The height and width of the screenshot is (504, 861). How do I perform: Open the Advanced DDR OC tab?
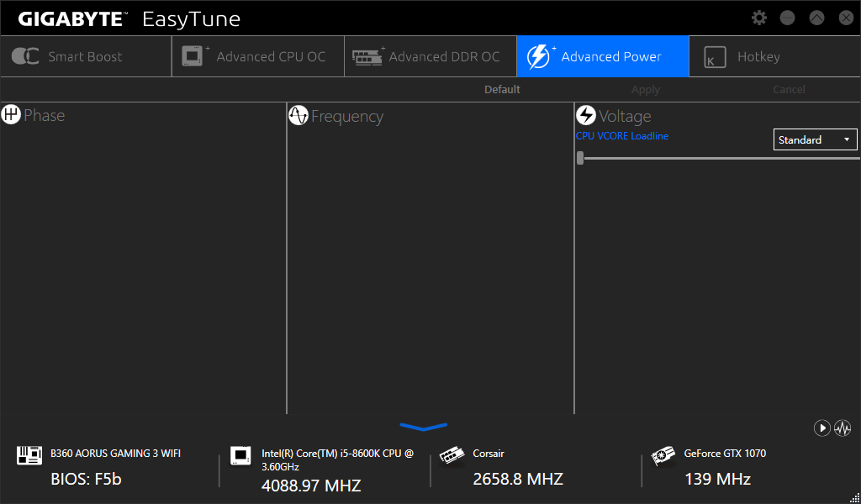[x=430, y=56]
